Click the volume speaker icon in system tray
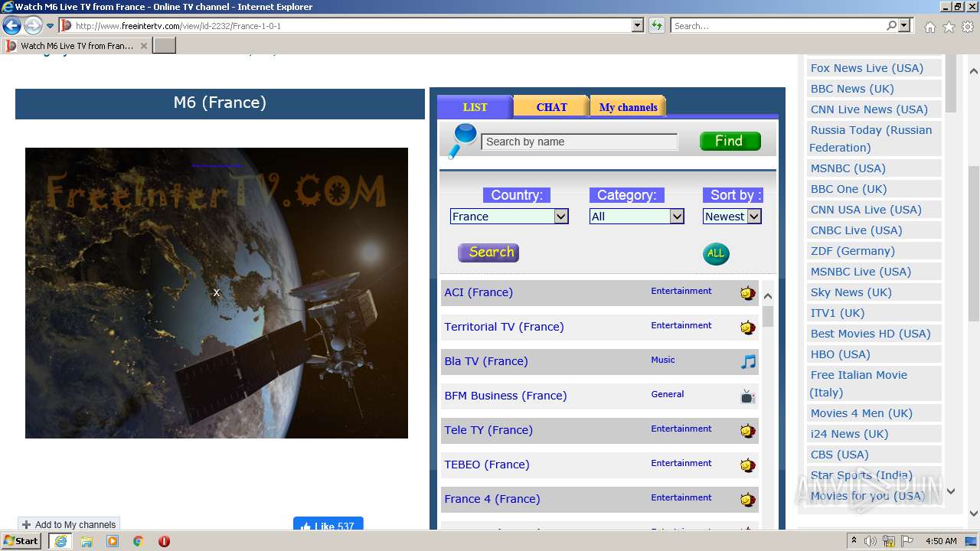980x551 pixels. [871, 541]
